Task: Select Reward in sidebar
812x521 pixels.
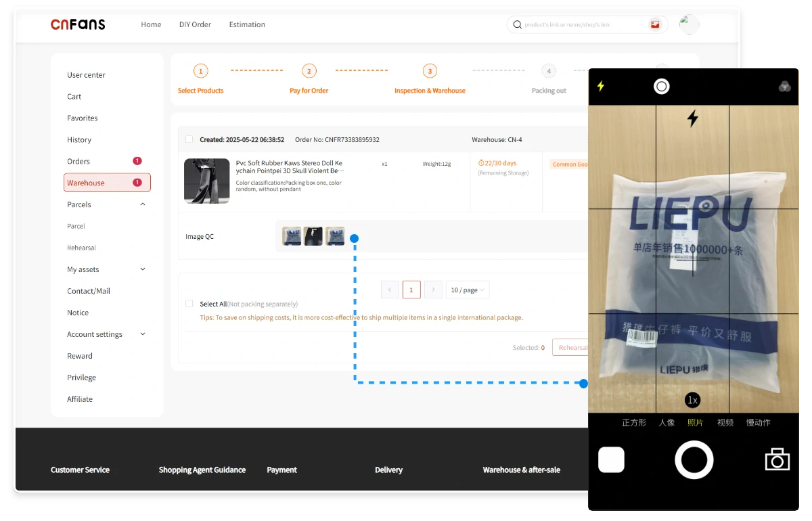Action: [x=80, y=356]
